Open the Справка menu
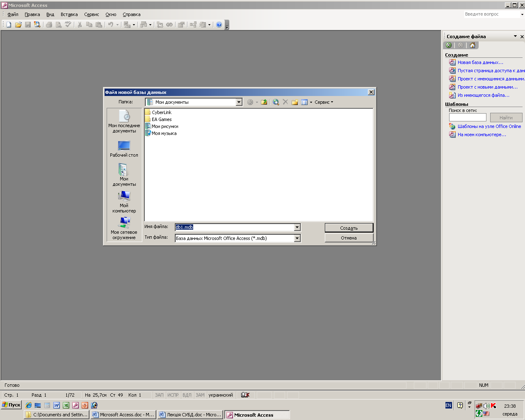The image size is (525, 420). (x=131, y=14)
